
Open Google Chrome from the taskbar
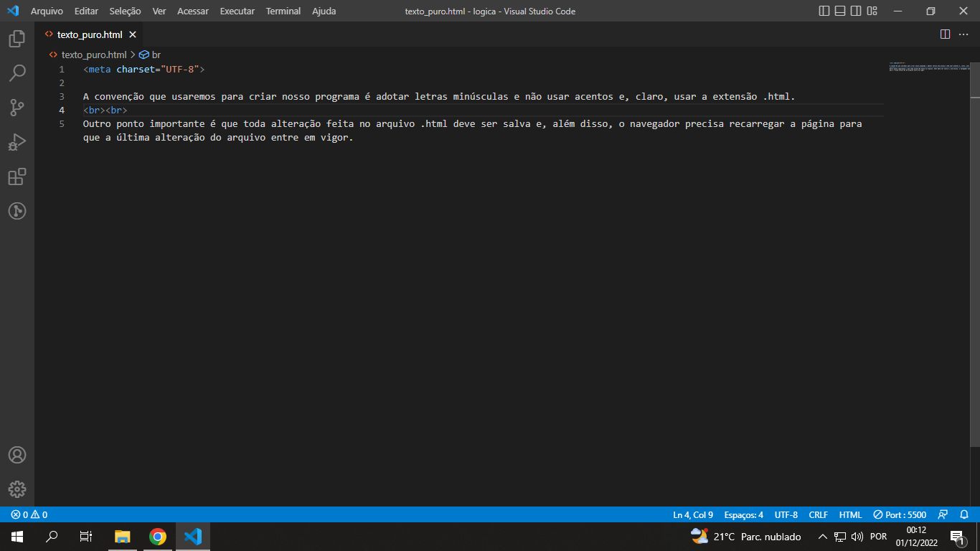(x=158, y=537)
